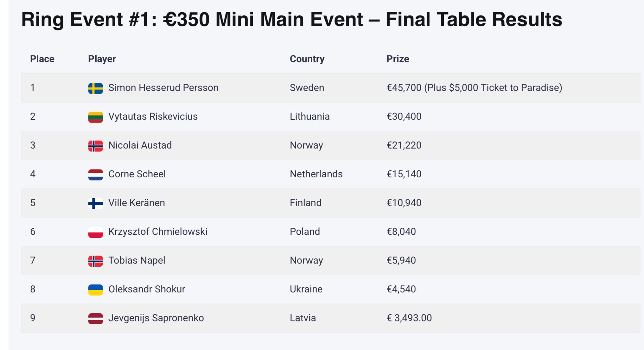Select the Place column header
This screenshot has height=350, width=644.
(x=42, y=59)
